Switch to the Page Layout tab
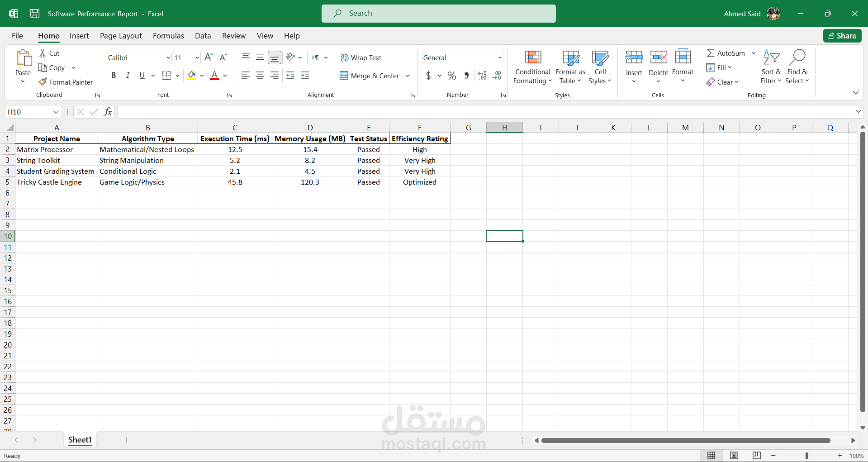868x462 pixels. point(121,36)
